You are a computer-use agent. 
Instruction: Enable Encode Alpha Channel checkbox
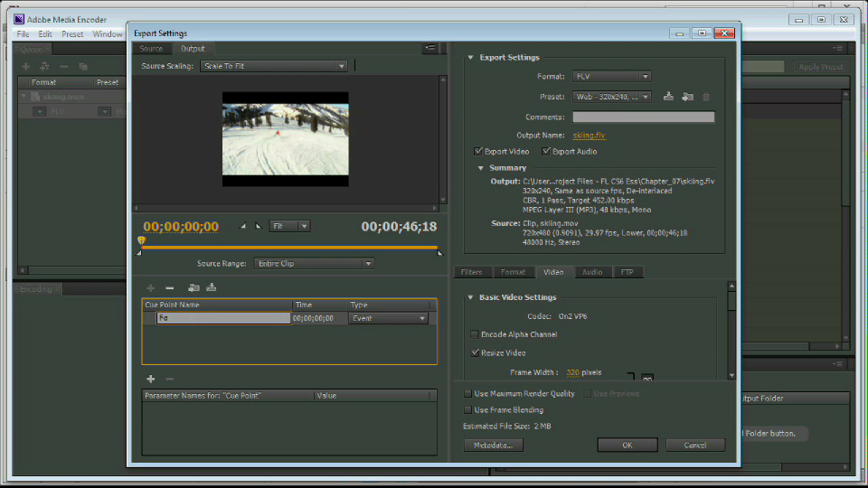click(475, 334)
